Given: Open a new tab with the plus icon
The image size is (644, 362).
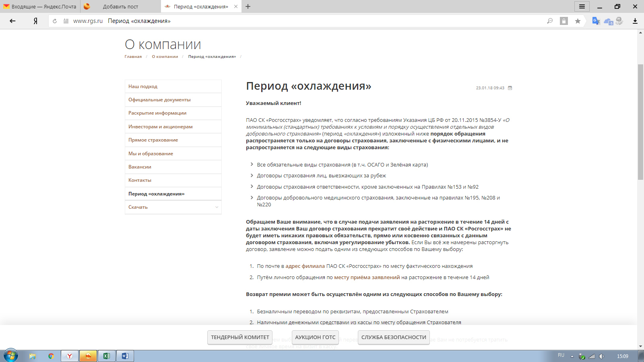Looking at the screenshot, I should pyautogui.click(x=248, y=6).
